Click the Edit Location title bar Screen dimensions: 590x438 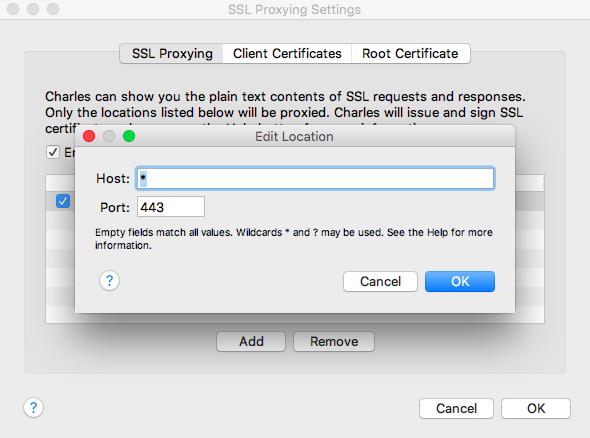point(295,136)
